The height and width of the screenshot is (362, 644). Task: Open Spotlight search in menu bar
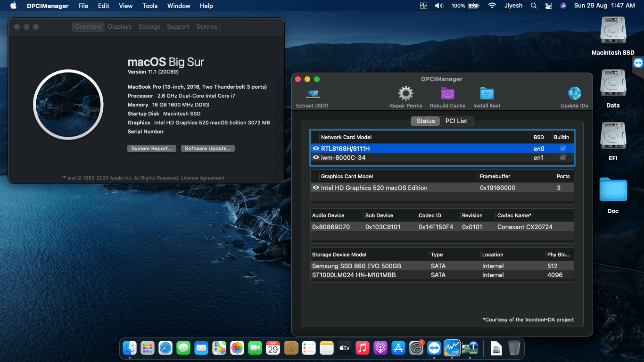(534, 6)
